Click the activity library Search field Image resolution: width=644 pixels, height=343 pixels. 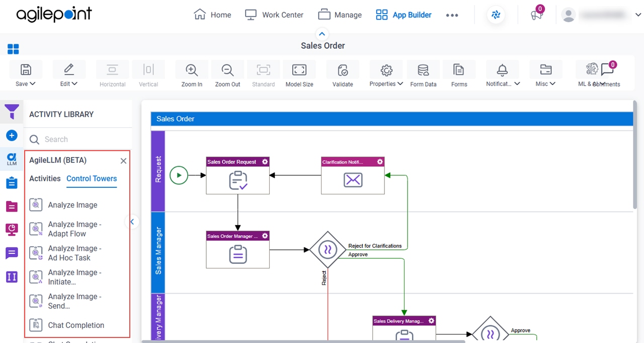pyautogui.click(x=78, y=140)
